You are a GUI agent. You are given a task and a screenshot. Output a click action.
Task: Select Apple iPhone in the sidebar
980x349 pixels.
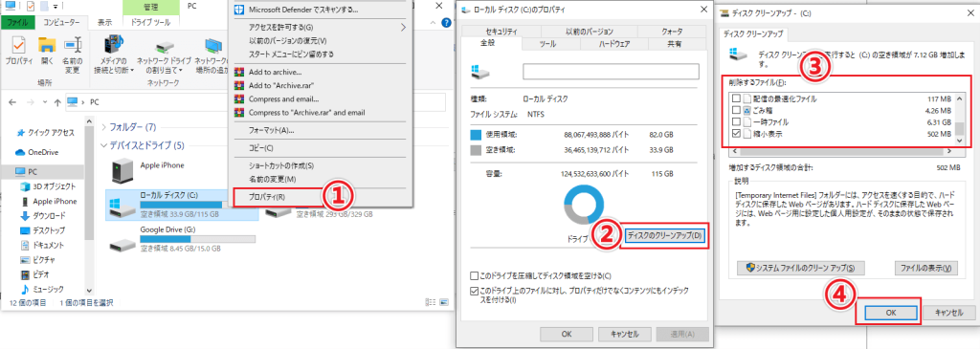pyautogui.click(x=49, y=201)
